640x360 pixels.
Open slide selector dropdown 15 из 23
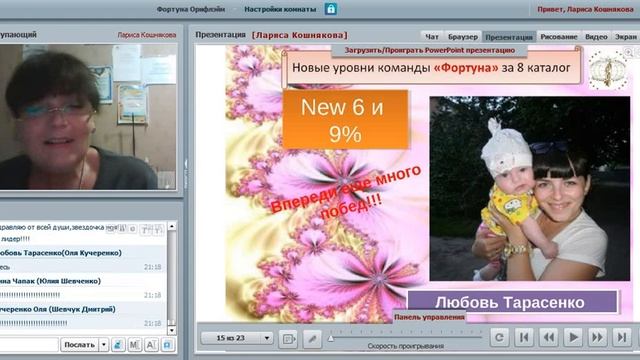[237, 338]
